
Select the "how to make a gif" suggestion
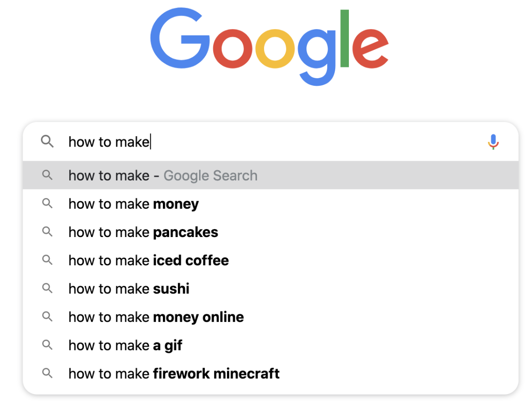click(125, 345)
